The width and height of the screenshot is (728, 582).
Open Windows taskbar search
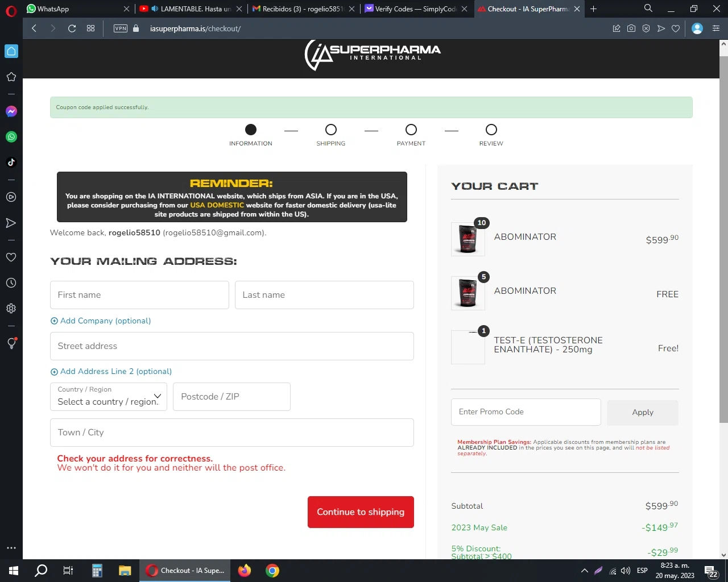[x=41, y=571]
